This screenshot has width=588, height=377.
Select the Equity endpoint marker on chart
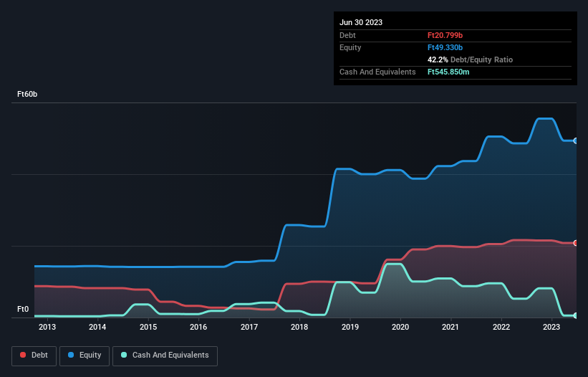click(576, 141)
